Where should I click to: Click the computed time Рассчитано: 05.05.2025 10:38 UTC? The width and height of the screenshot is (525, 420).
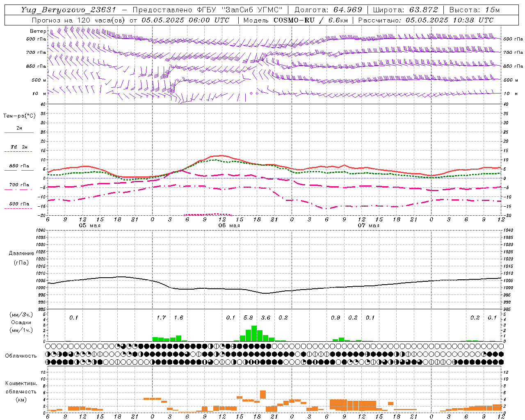pos(426,20)
